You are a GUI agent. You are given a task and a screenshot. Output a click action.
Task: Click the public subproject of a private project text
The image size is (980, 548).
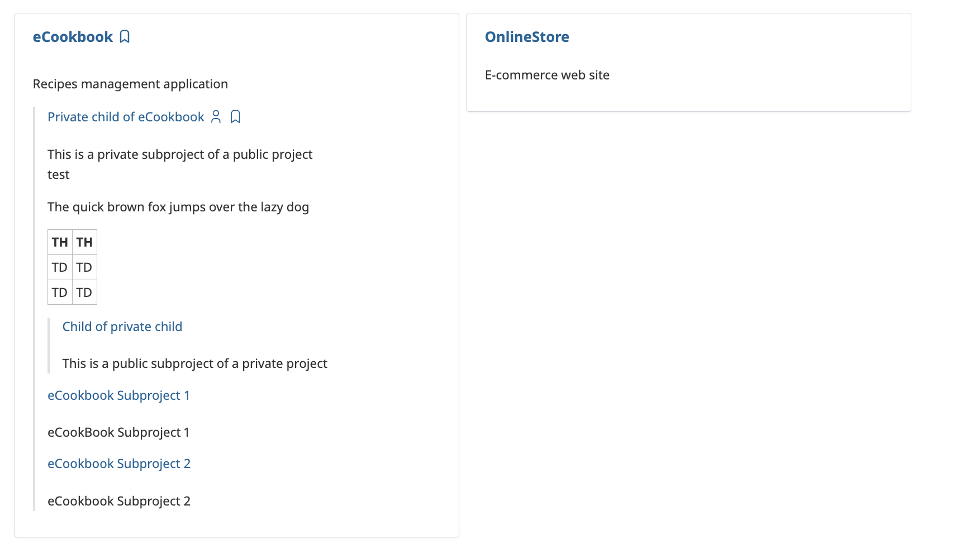[194, 363]
